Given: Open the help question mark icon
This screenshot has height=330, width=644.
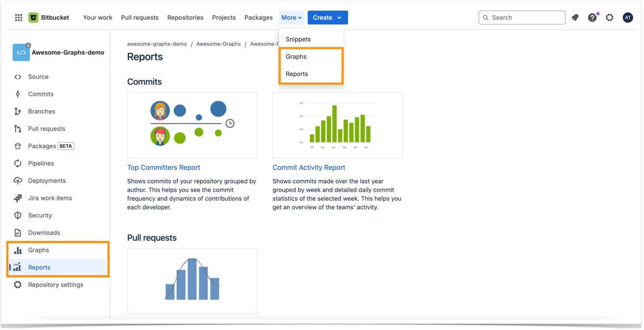Looking at the screenshot, I should 592,17.
